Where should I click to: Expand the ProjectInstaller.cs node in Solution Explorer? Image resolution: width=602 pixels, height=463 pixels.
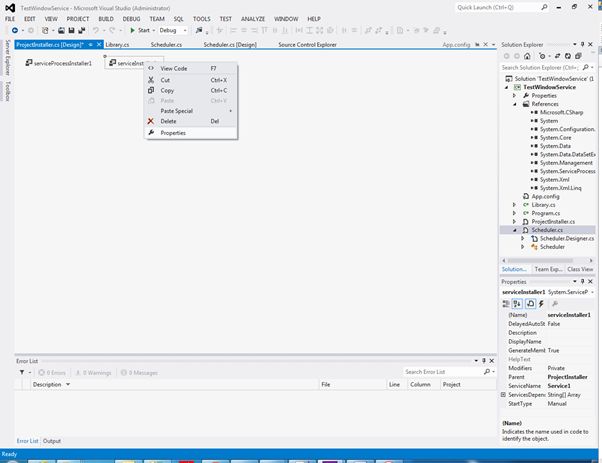pos(514,222)
